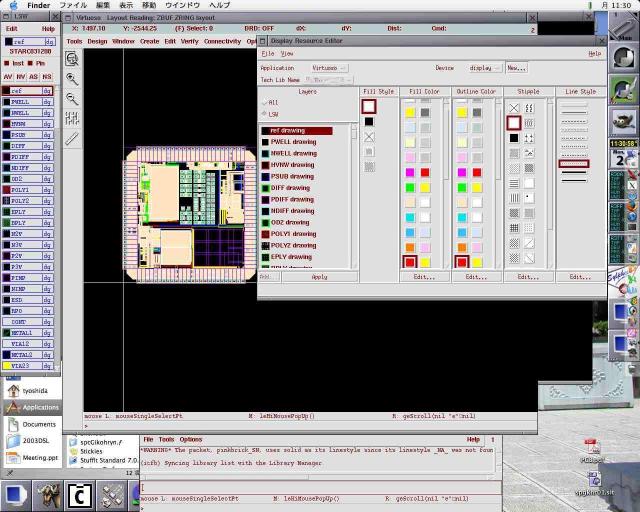Click the New... button

(x=516, y=68)
